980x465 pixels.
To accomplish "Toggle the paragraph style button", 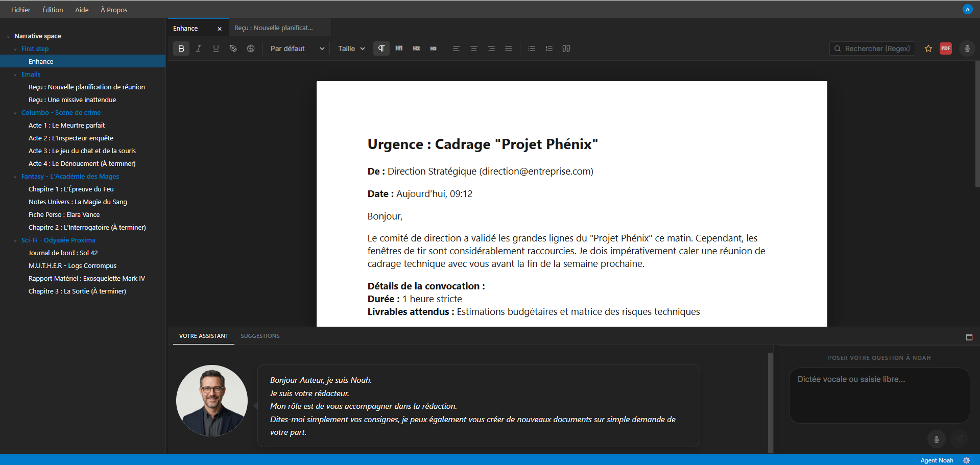I will pos(381,48).
